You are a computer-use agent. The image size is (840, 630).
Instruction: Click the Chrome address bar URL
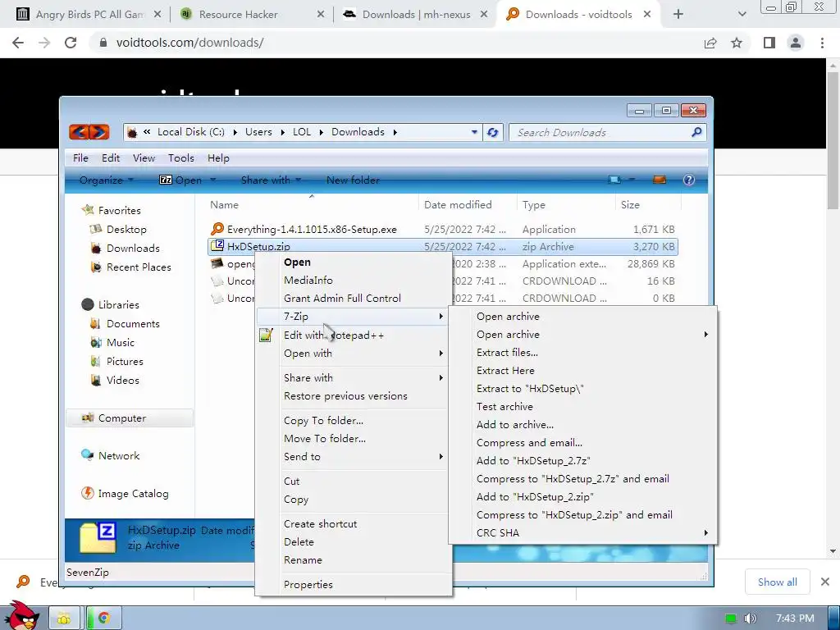pyautogui.click(x=189, y=43)
